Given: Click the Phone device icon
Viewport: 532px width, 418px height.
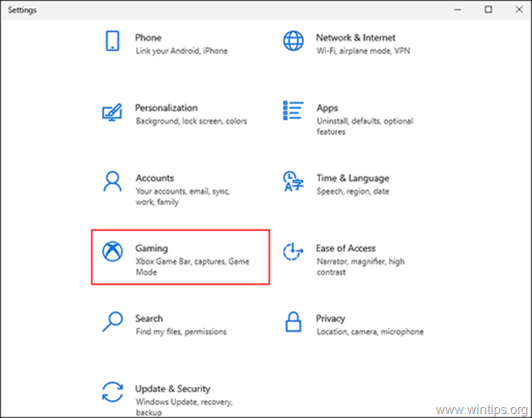Looking at the screenshot, I should [x=113, y=41].
